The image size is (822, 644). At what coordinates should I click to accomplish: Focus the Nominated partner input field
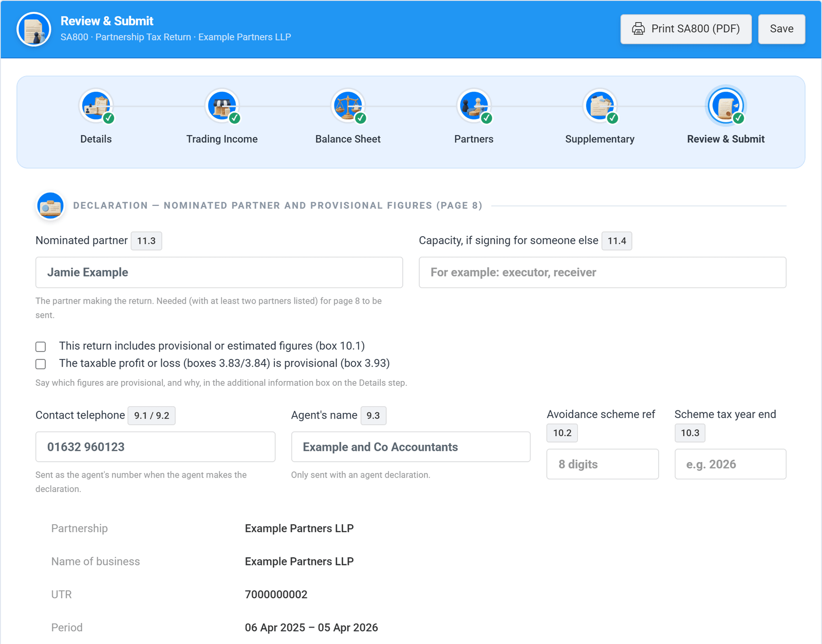[x=219, y=272]
